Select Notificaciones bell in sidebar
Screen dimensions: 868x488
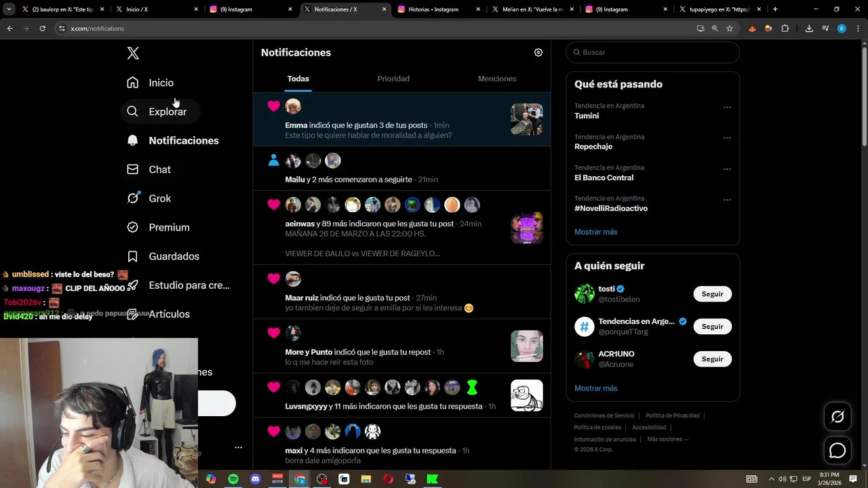click(172, 140)
